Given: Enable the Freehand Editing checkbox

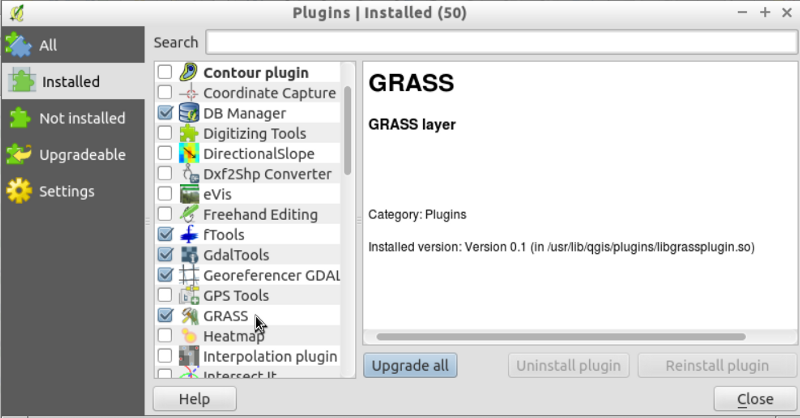Looking at the screenshot, I should click(165, 214).
